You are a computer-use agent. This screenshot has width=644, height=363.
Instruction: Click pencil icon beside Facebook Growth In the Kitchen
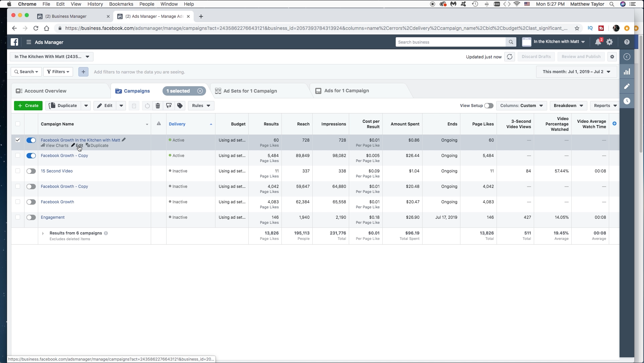(x=124, y=140)
